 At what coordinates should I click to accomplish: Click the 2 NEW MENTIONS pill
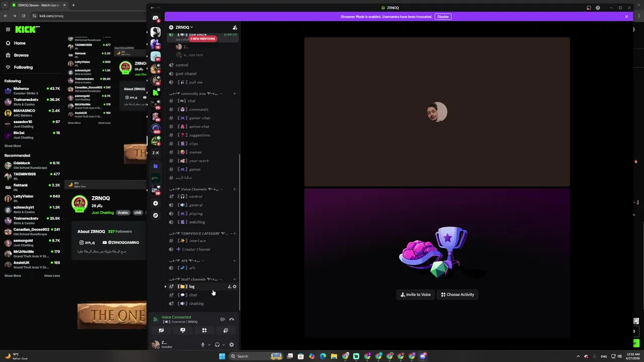(203, 39)
